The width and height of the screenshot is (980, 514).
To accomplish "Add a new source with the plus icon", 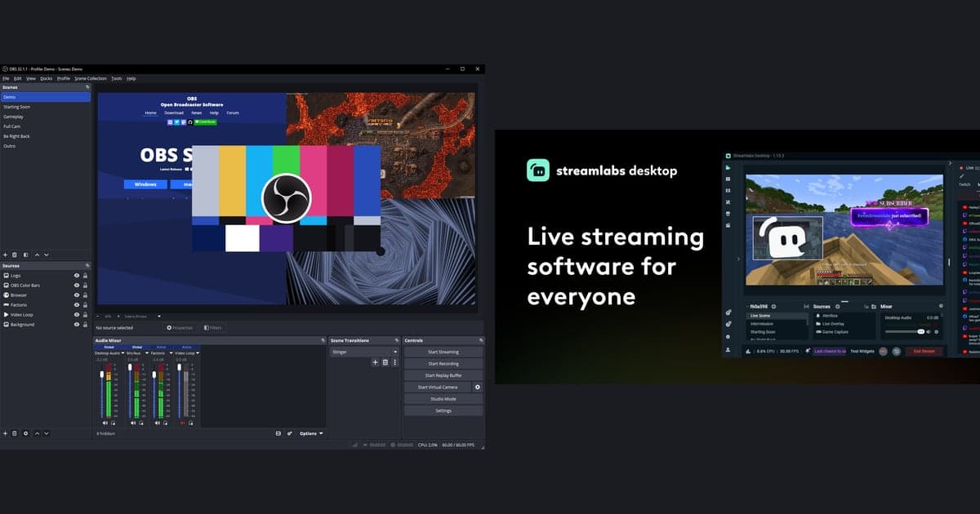I will point(5,433).
